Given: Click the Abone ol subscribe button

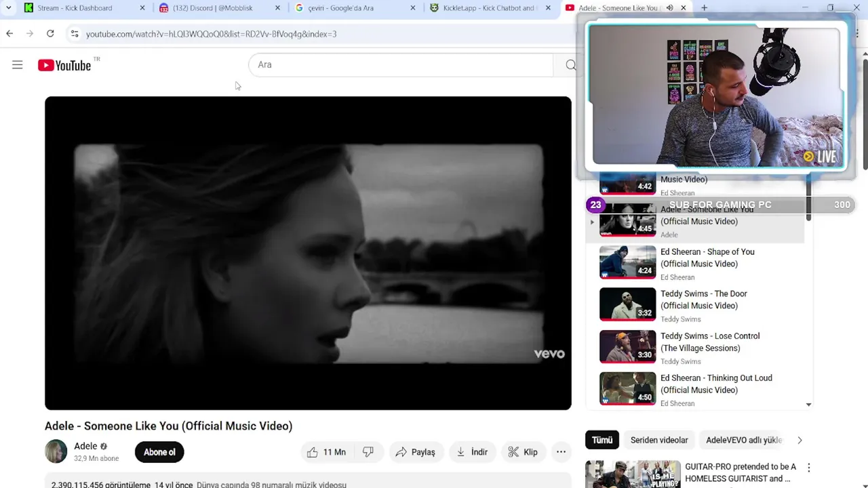Looking at the screenshot, I should (x=159, y=452).
